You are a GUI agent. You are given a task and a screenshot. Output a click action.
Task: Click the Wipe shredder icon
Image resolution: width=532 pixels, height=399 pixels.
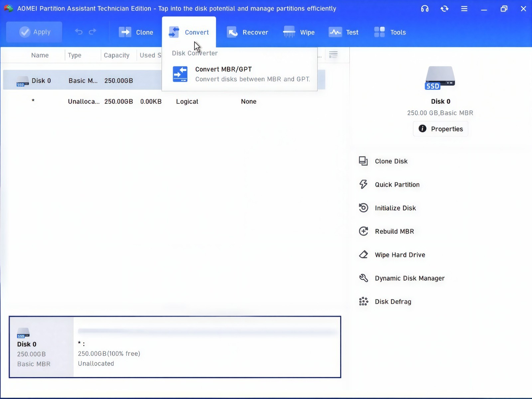pyautogui.click(x=289, y=32)
